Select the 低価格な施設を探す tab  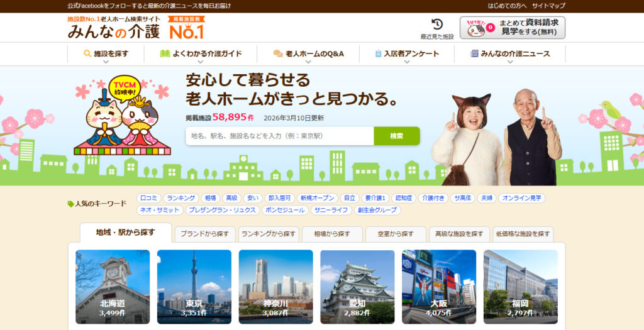pyautogui.click(x=523, y=234)
